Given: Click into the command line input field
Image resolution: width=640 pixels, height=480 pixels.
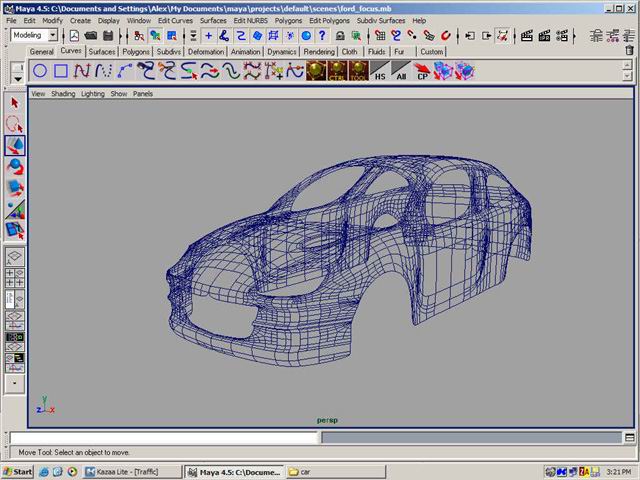Looking at the screenshot, I should [162, 438].
